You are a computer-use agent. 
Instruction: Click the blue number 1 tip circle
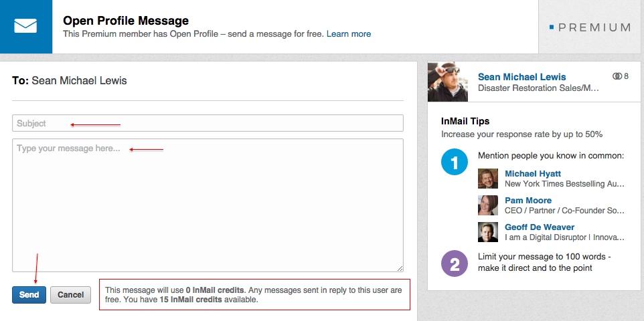(455, 162)
